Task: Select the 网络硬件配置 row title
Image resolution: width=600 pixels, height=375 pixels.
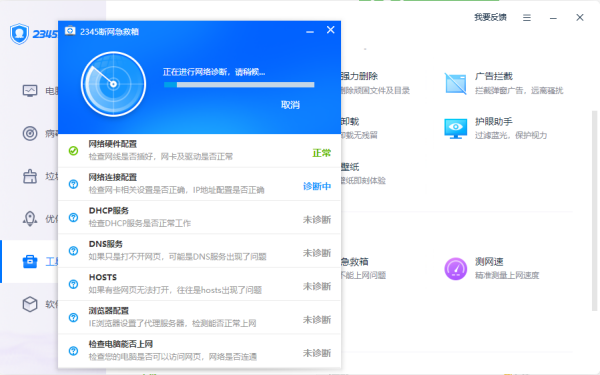Action: pos(112,144)
